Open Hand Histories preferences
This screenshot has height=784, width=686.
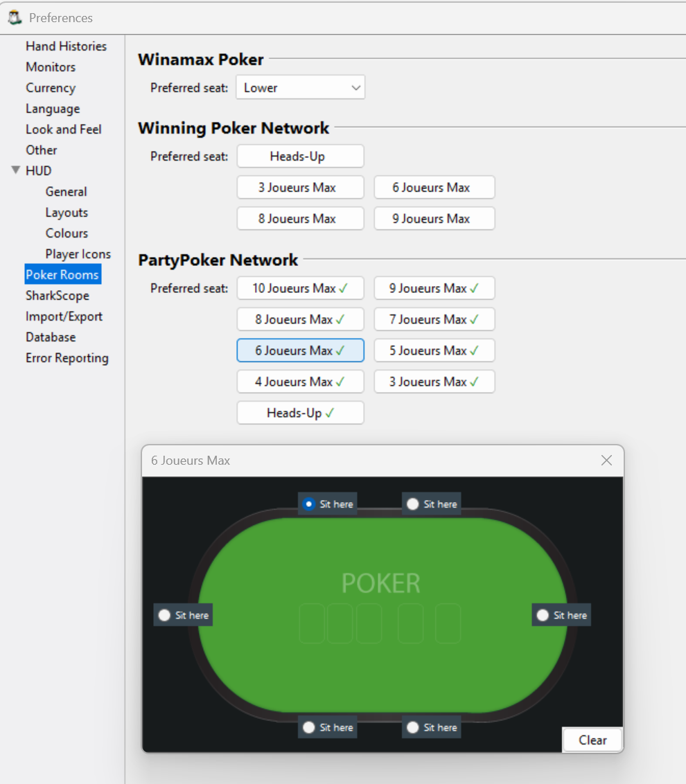(66, 46)
